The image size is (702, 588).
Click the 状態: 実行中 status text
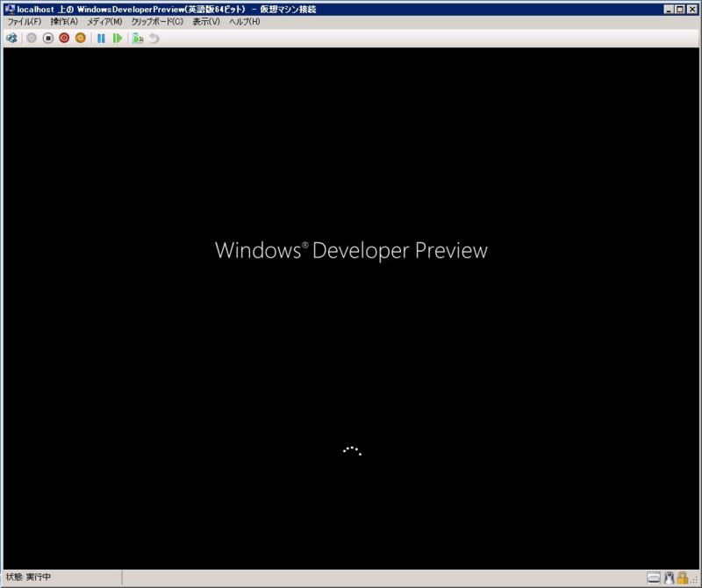[29, 577]
